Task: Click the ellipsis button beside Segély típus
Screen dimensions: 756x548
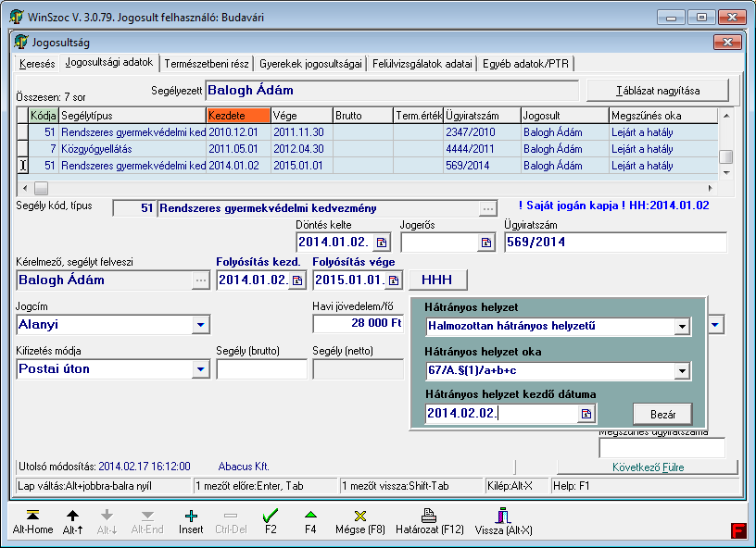Action: (x=488, y=208)
